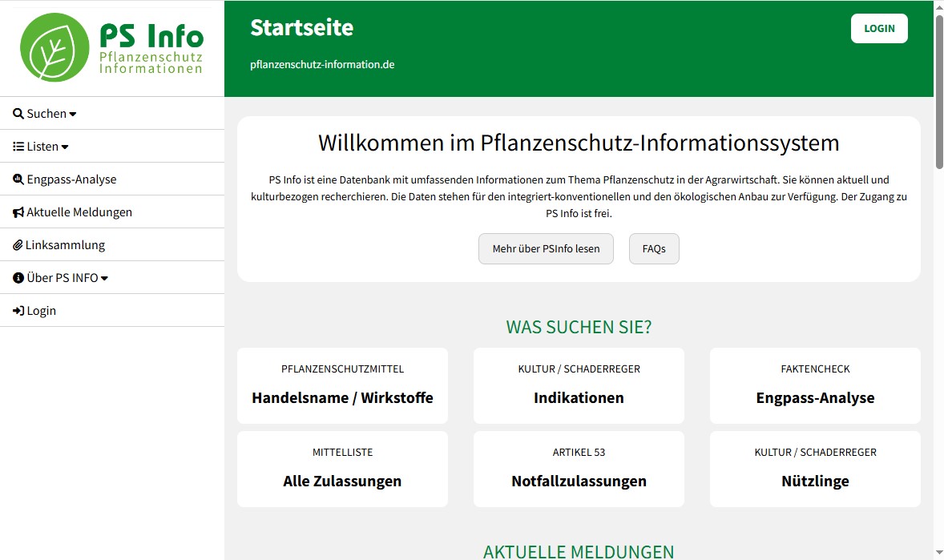Click the megaphone icon for Aktuelle Meldungen
Screen dimensions: 944x560
tap(18, 212)
